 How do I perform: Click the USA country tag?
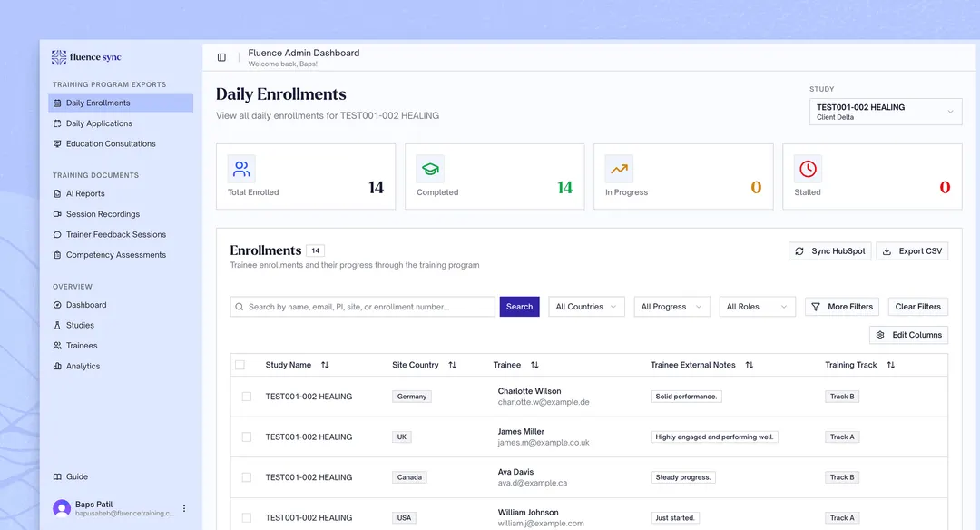[405, 518]
